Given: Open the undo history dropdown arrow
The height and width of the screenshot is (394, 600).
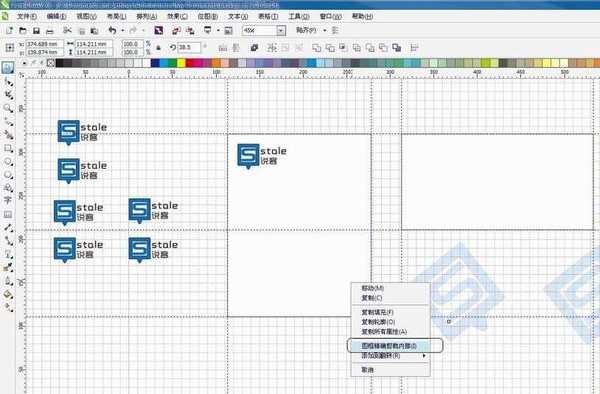Looking at the screenshot, I should [122, 31].
